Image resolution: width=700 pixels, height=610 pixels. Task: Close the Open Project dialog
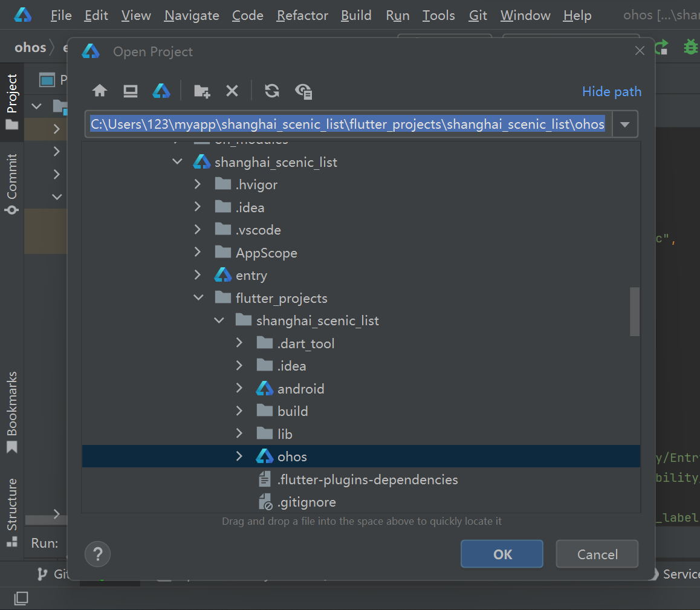[x=640, y=51]
